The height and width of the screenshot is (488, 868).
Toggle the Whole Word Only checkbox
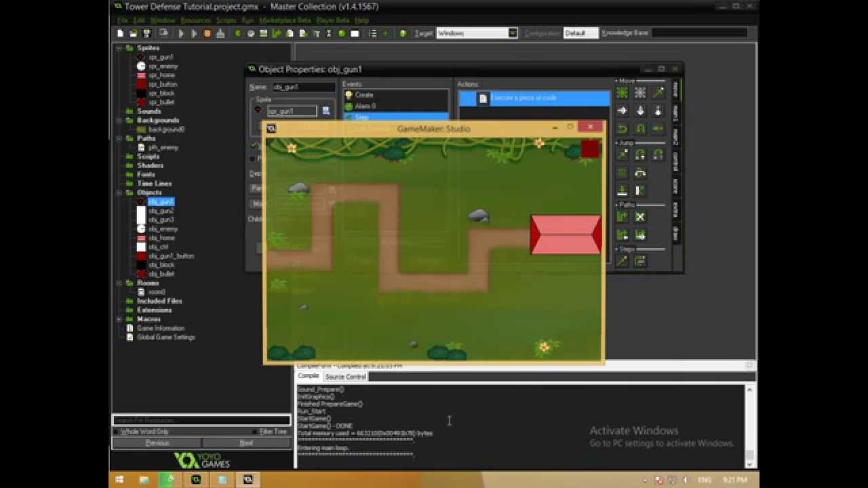(116, 431)
